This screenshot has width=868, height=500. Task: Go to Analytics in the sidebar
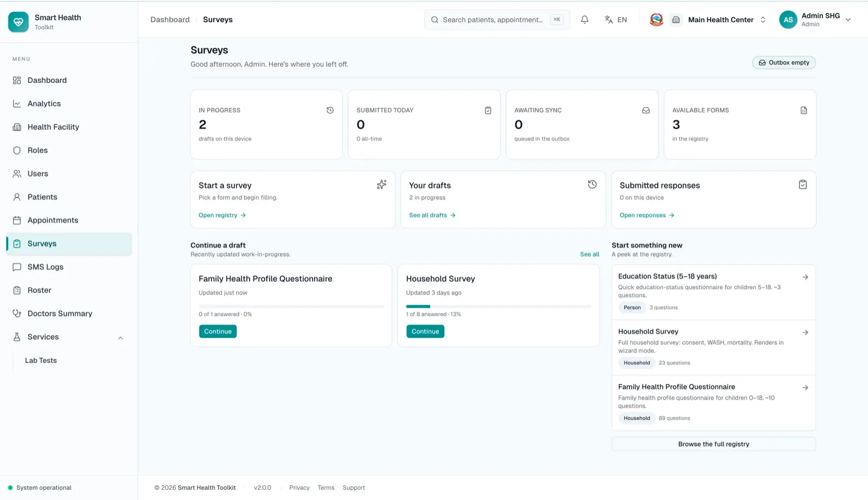point(69,104)
